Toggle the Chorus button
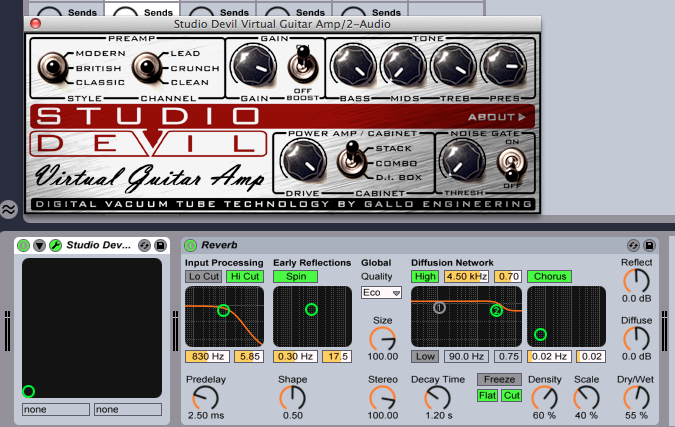 [x=550, y=276]
